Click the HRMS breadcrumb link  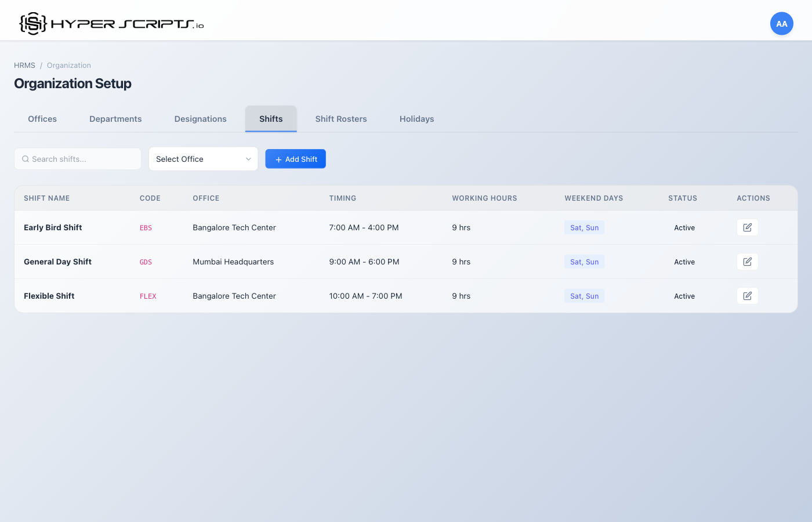coord(24,66)
